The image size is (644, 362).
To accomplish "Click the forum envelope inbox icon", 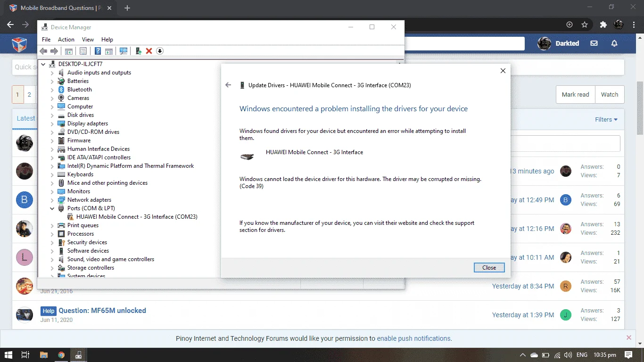I will pos(594,43).
